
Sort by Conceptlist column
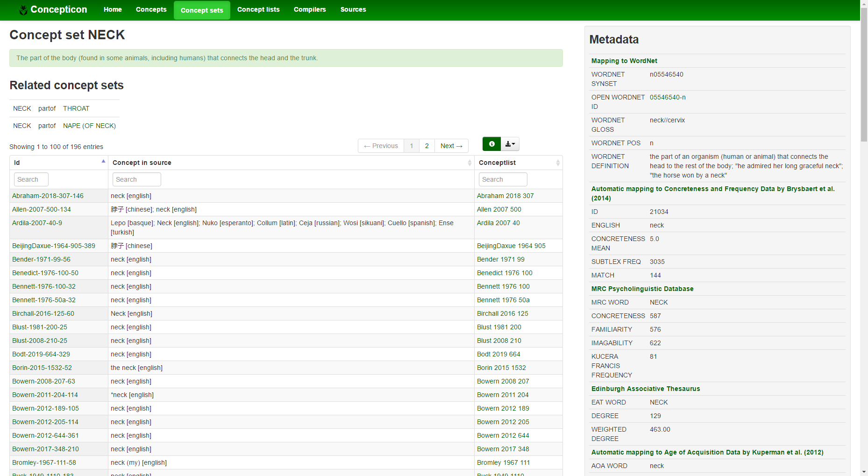(519, 163)
